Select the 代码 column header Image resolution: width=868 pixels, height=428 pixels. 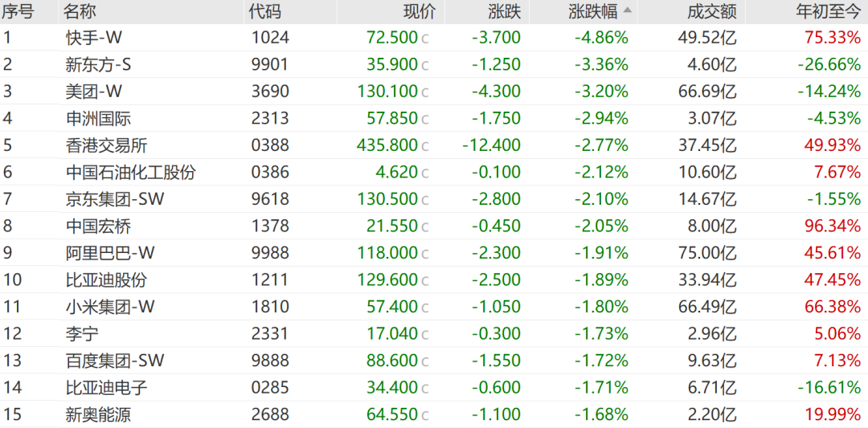[x=265, y=11]
